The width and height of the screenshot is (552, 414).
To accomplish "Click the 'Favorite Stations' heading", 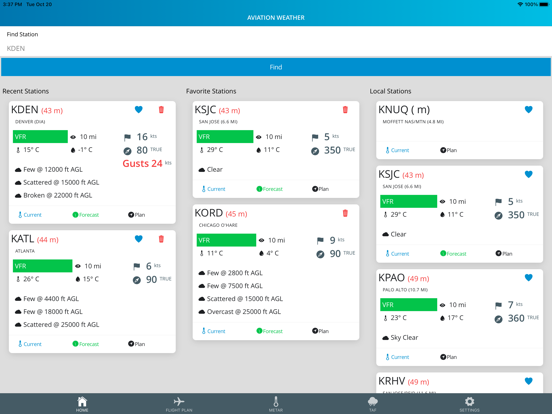I will point(211,91).
